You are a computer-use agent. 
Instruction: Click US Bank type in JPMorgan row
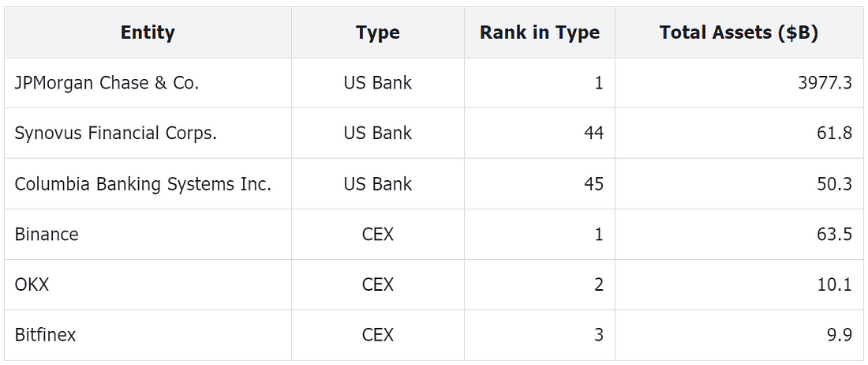(378, 83)
